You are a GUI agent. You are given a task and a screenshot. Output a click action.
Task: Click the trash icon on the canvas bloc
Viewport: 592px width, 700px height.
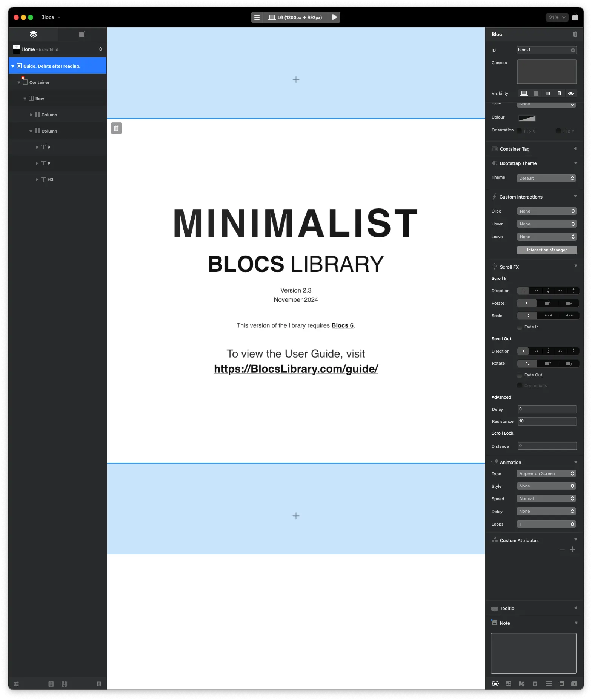tap(116, 128)
